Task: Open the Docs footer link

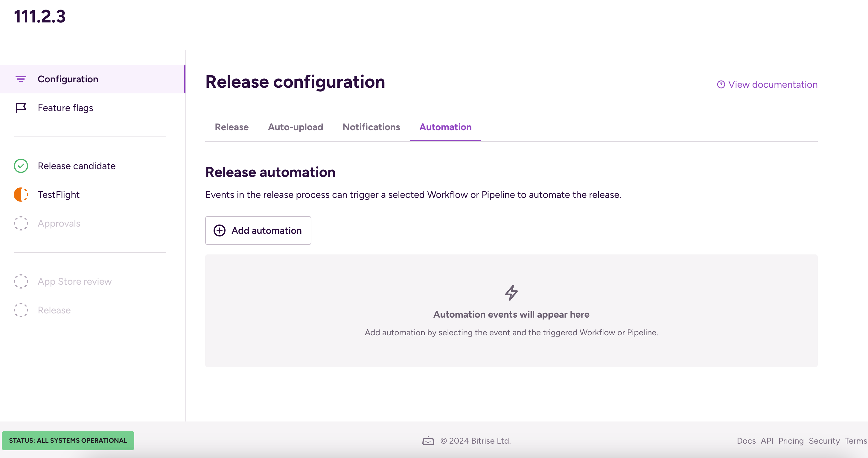Action: [746, 441]
